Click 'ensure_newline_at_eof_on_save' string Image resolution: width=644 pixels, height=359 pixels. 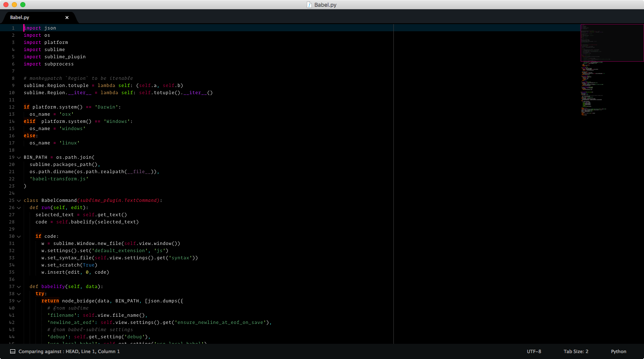click(x=221, y=323)
